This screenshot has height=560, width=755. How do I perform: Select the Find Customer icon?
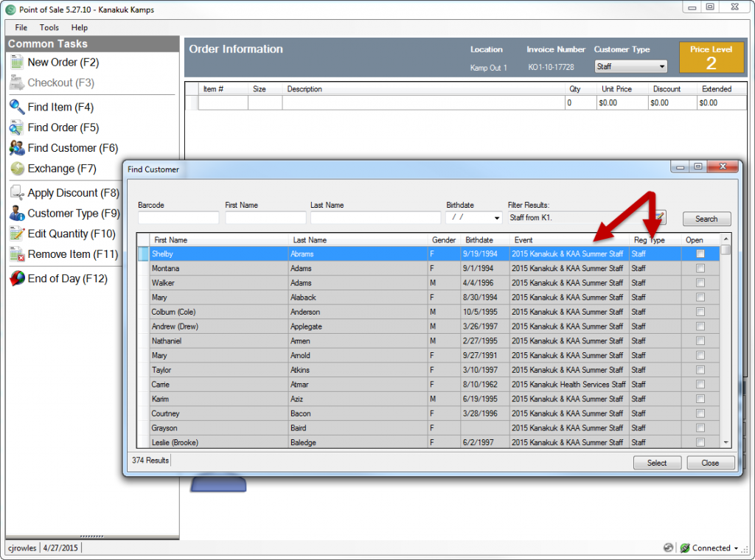pos(17,148)
